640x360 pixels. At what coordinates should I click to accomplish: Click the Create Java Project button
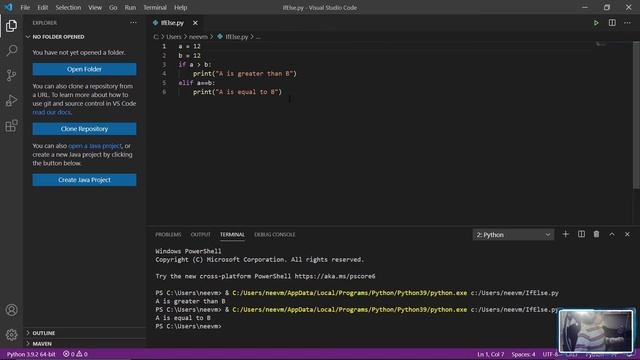coord(84,180)
